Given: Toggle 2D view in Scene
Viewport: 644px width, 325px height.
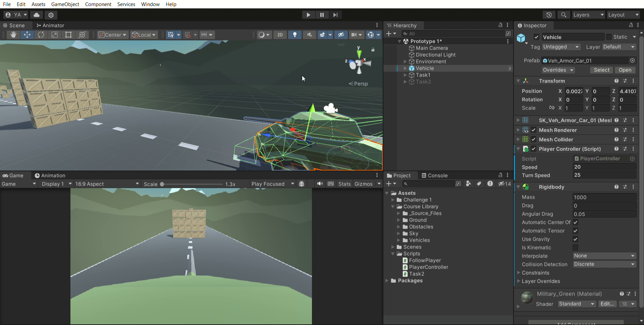Looking at the screenshot, I should (x=280, y=35).
